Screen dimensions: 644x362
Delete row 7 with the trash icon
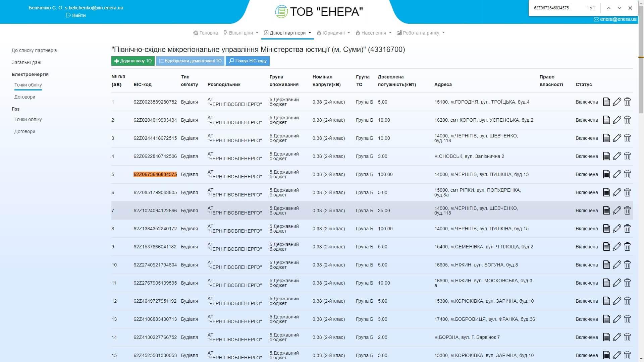pos(627,210)
